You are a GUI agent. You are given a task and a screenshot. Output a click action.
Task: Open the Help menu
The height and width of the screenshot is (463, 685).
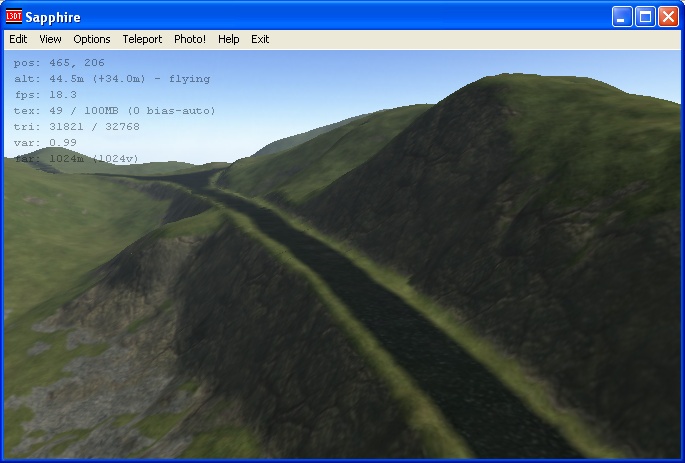pyautogui.click(x=229, y=39)
